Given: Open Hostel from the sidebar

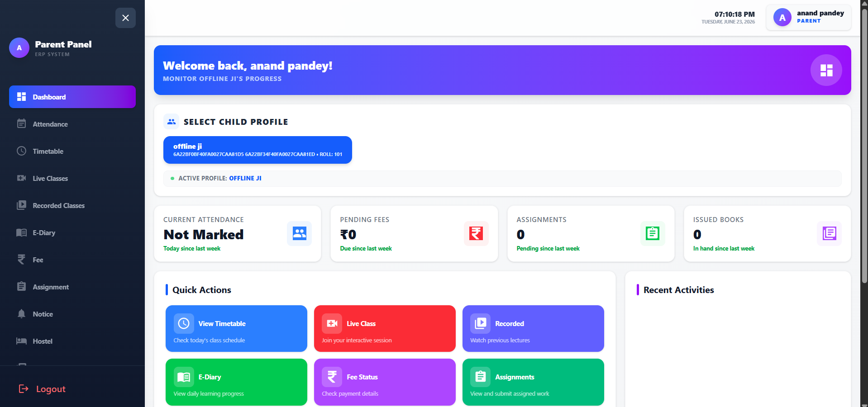Looking at the screenshot, I should pyautogui.click(x=72, y=341).
